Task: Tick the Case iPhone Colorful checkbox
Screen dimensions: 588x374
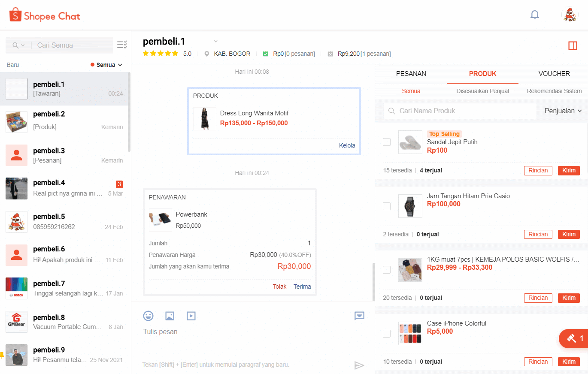Action: coord(387,333)
